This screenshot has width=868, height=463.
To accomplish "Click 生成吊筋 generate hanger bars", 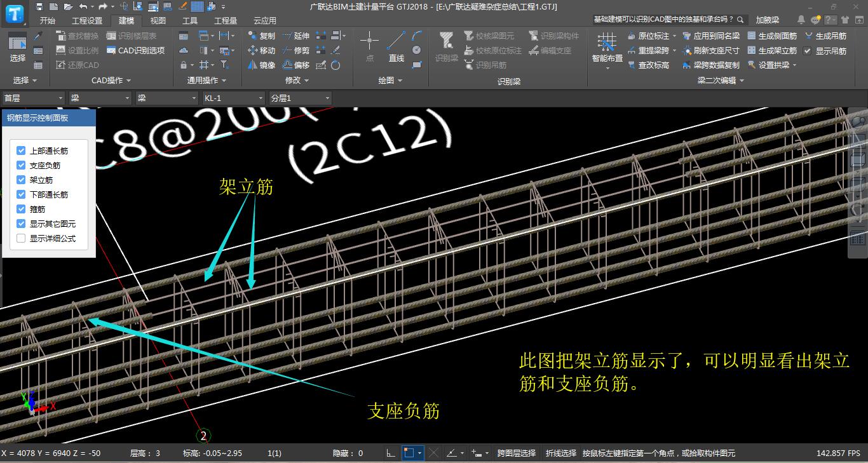I will (825, 36).
